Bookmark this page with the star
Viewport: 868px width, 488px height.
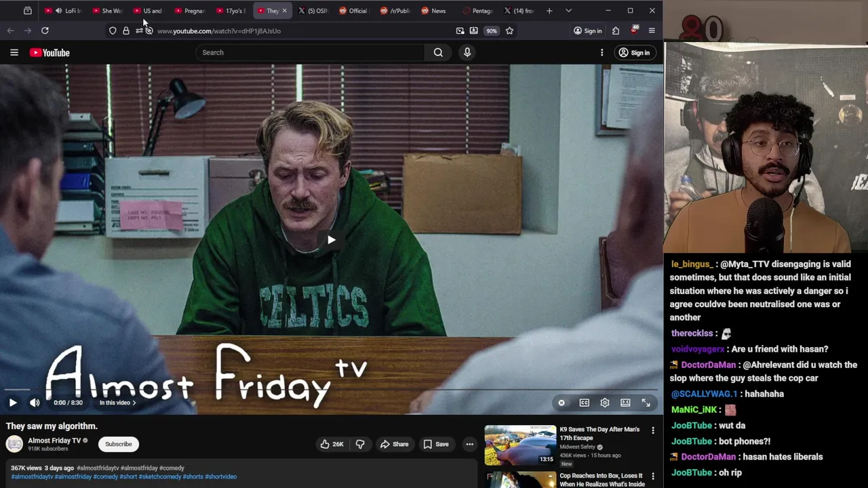pyautogui.click(x=509, y=30)
